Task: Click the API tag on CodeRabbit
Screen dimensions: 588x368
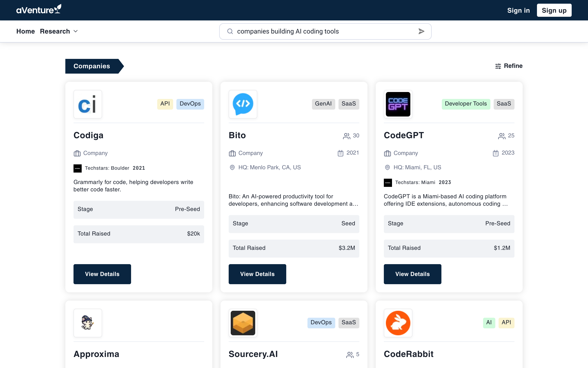Action: pyautogui.click(x=506, y=323)
